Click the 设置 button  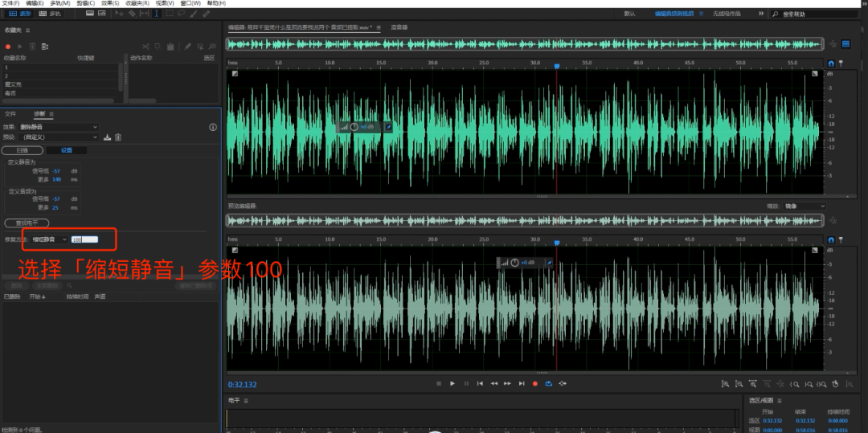[x=67, y=150]
